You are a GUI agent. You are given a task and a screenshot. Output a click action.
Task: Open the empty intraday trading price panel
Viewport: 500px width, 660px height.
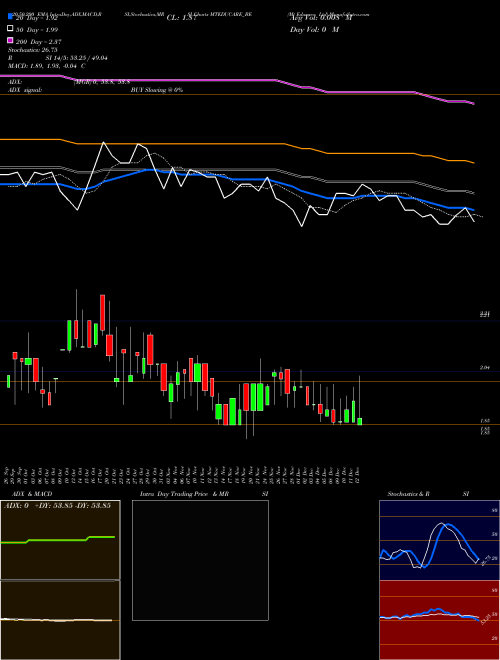click(200, 560)
